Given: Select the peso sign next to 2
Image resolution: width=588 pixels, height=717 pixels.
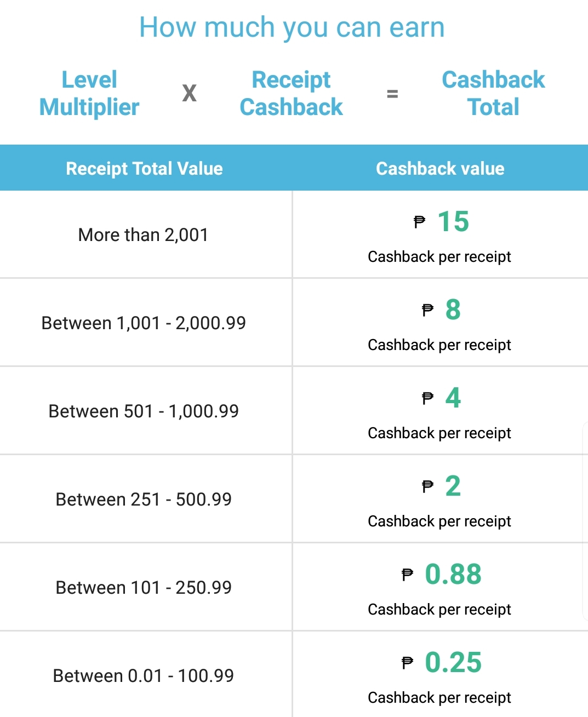Looking at the screenshot, I should (x=427, y=486).
